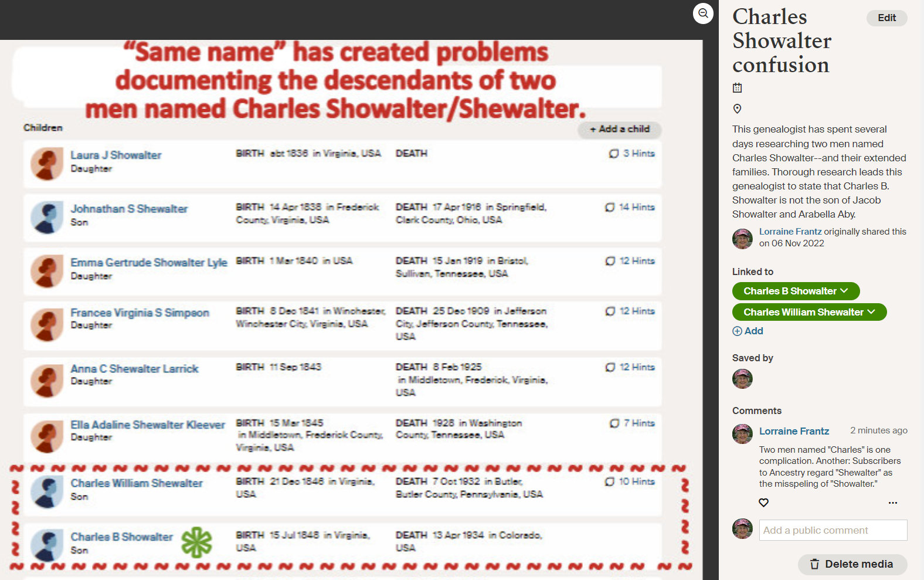Viewport: 924px width, 580px height.
Task: Open comment options three-dot menu
Action: [x=892, y=503]
